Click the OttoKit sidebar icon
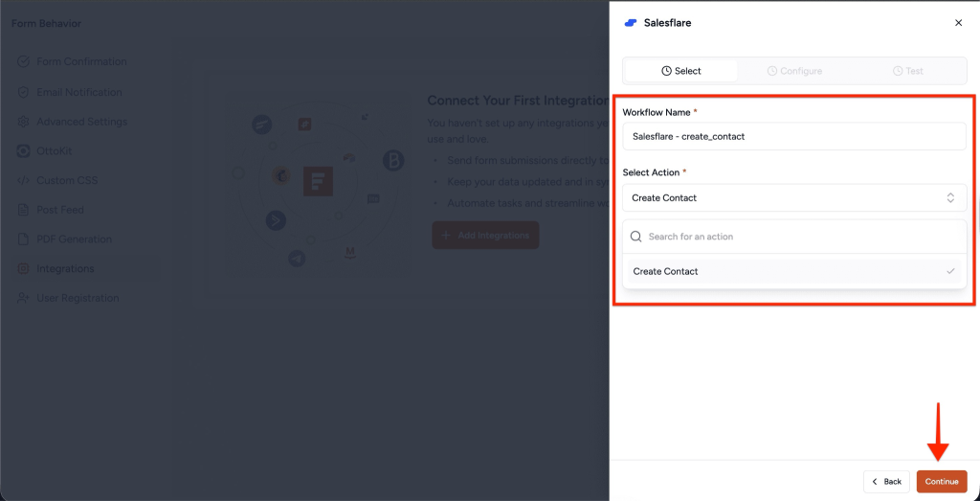Viewport: 980px width, 501px height. [x=24, y=150]
